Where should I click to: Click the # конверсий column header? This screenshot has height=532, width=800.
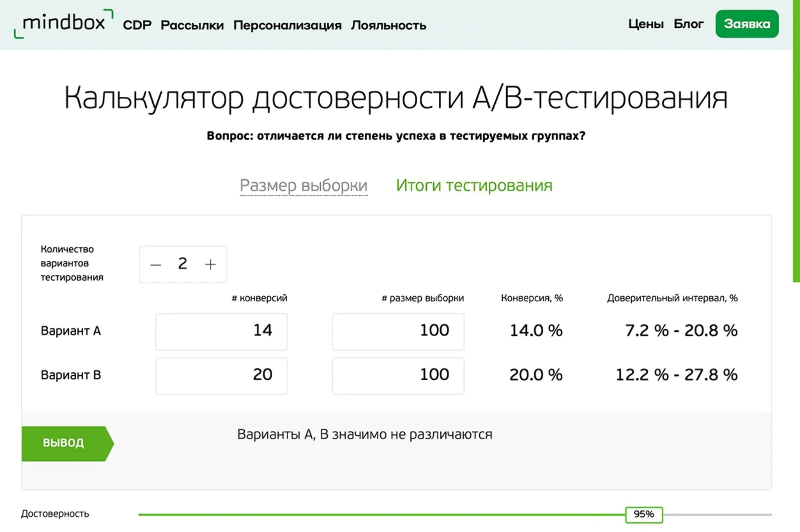[259, 298]
